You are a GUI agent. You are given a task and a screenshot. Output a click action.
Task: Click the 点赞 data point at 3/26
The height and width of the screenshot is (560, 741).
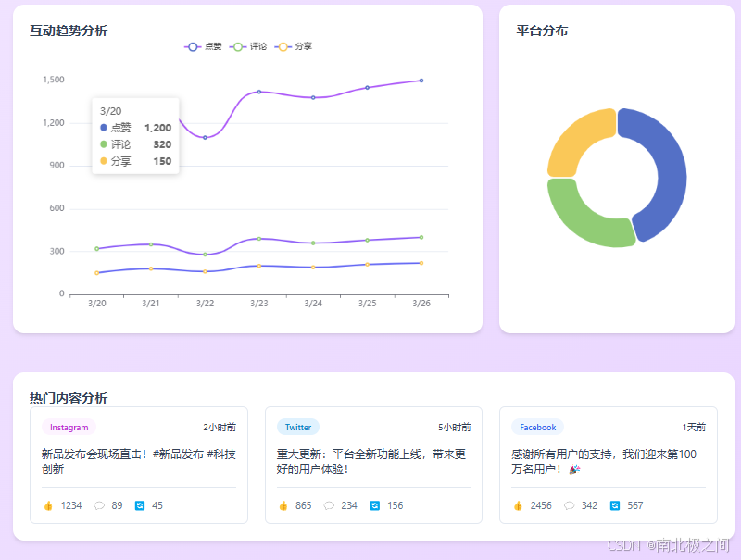pos(421,81)
